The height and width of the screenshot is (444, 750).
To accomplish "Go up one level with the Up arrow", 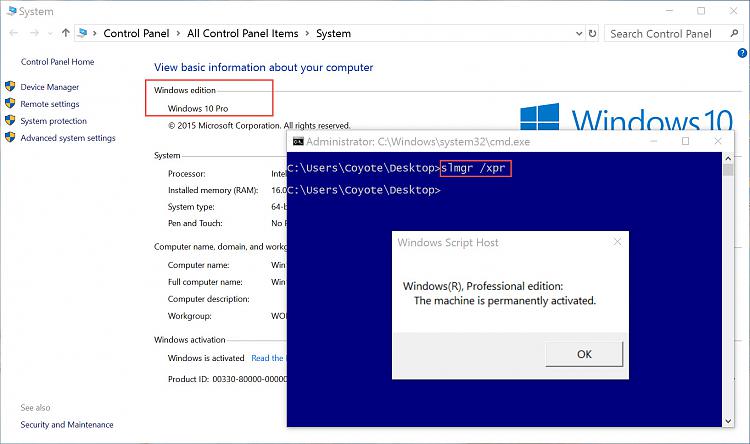I will pos(66,33).
